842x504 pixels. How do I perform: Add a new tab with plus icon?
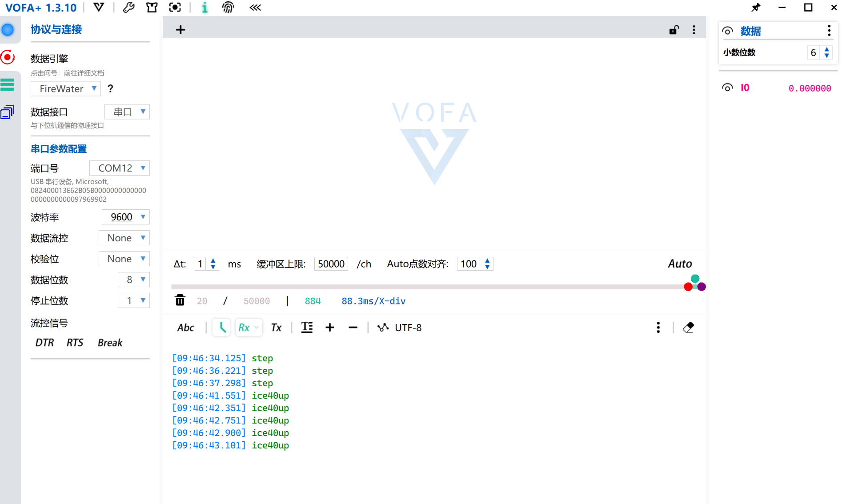click(180, 30)
